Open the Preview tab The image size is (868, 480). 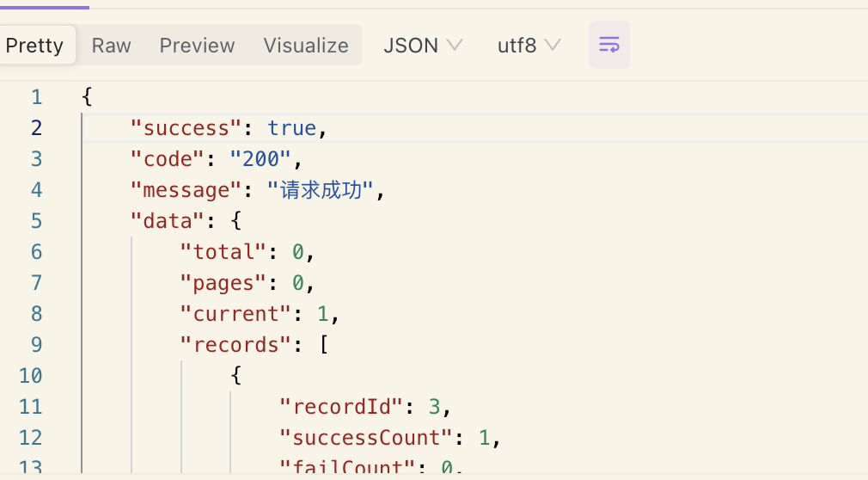pos(197,46)
